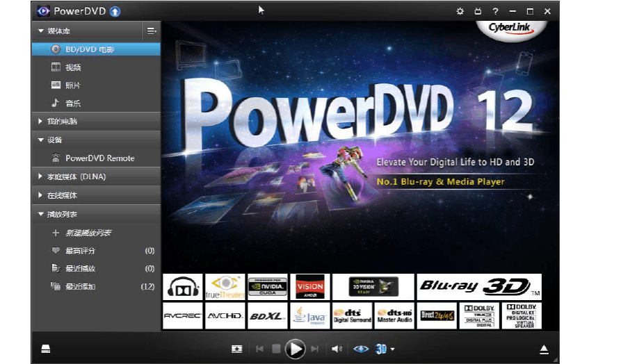The height and width of the screenshot is (364, 621).
Task: Expand the 我的电脑 section
Action: 62,122
